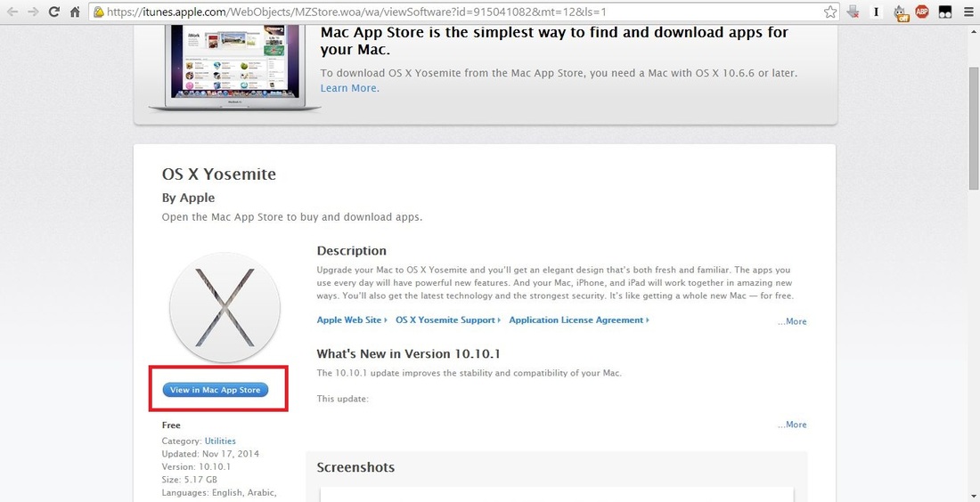
Task: Open the Utilities category link
Action: (220, 441)
